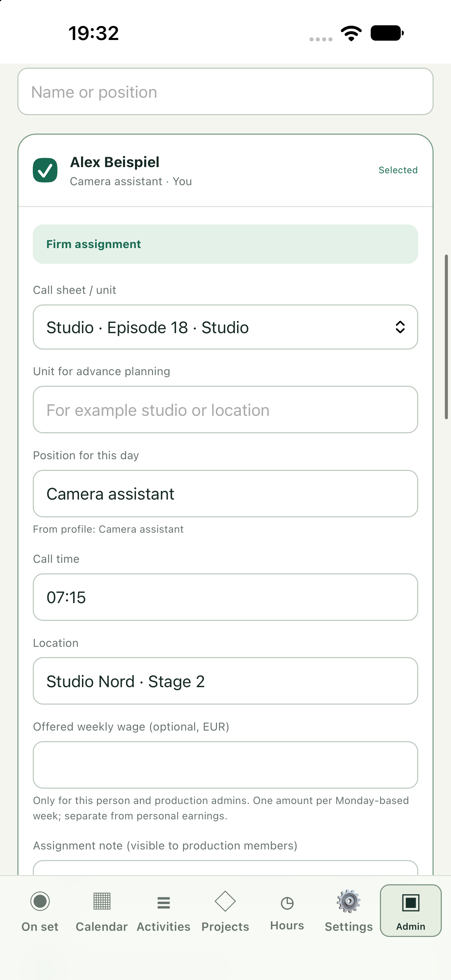The height and width of the screenshot is (980, 451).
Task: Click the Selected status label
Action: coord(398,170)
